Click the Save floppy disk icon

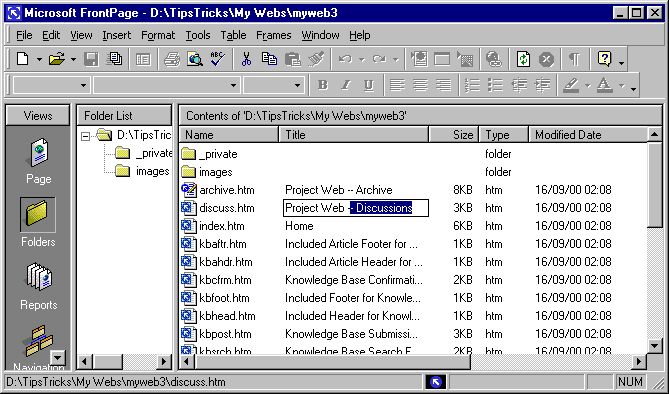pyautogui.click(x=91, y=59)
